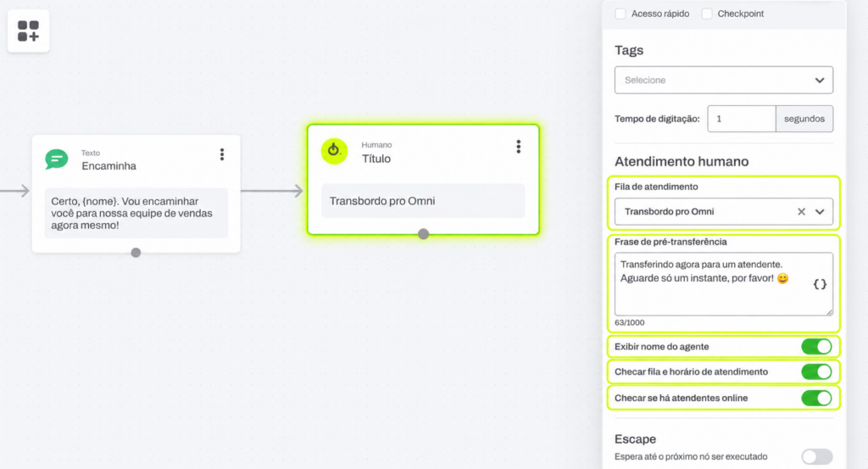Edit the Tempo de digitação seconds field
The image size is (868, 469).
tap(741, 119)
